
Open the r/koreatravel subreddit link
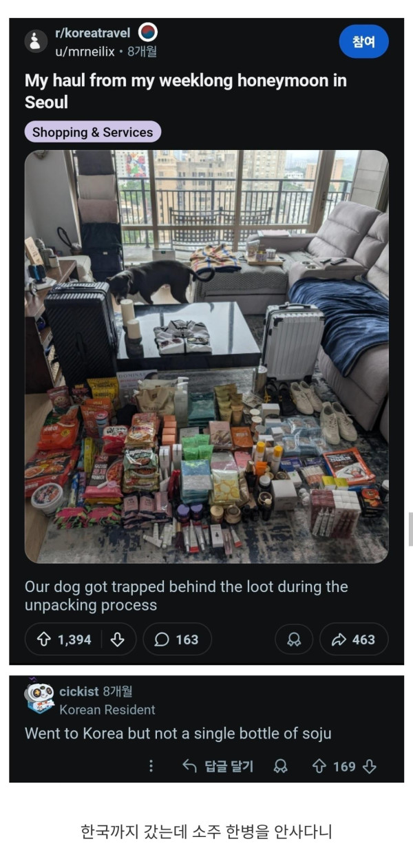click(x=92, y=33)
